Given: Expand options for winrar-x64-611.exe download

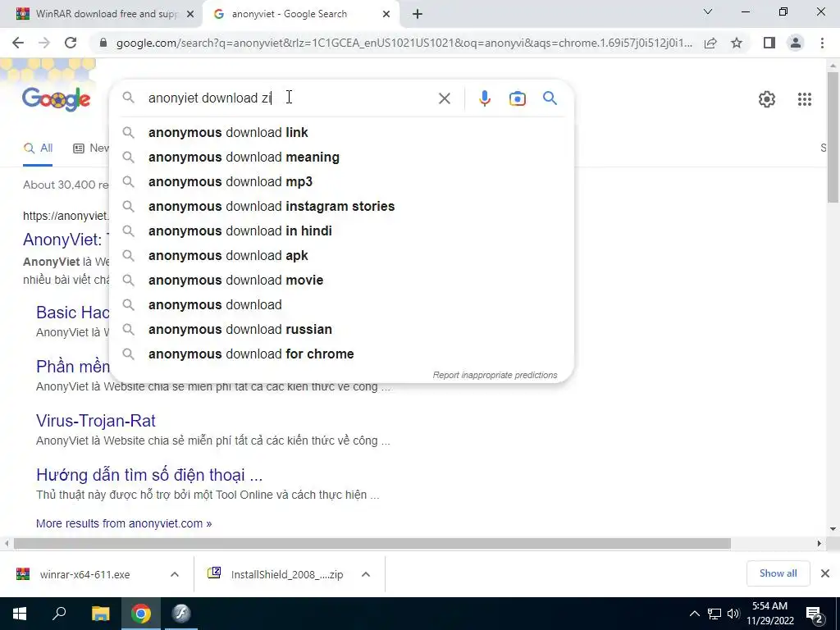Looking at the screenshot, I should [x=174, y=574].
